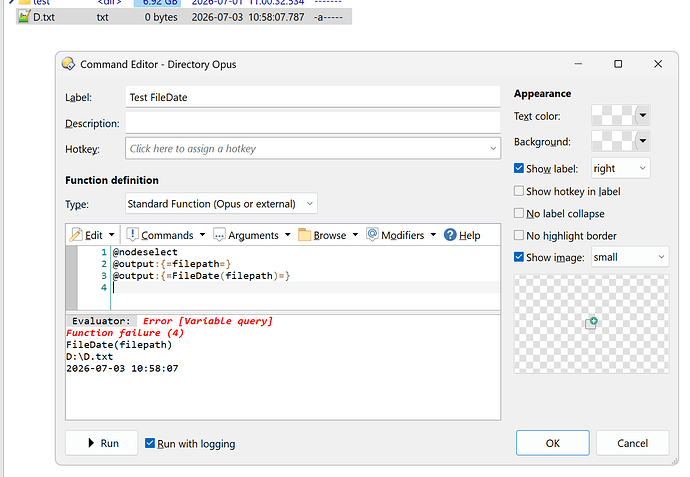Click OK to save command
This screenshot has width=690, height=477.
tap(553, 443)
